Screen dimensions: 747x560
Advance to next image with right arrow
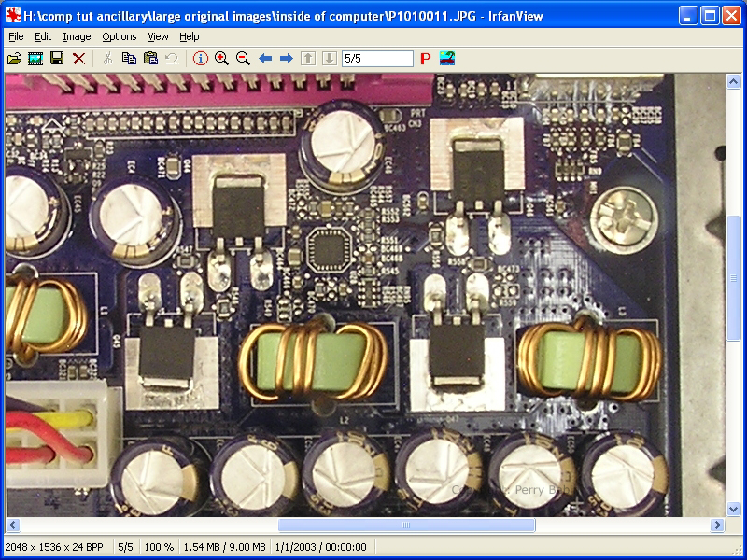287,59
